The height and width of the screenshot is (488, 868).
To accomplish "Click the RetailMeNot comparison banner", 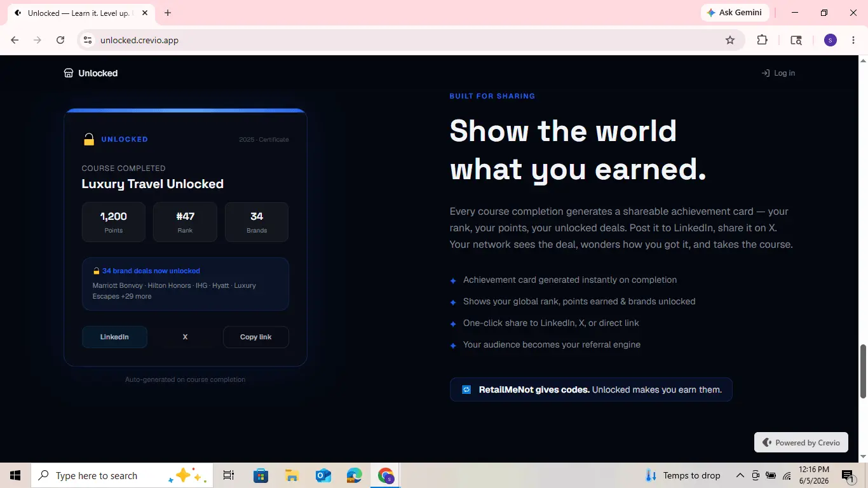I will click(591, 390).
